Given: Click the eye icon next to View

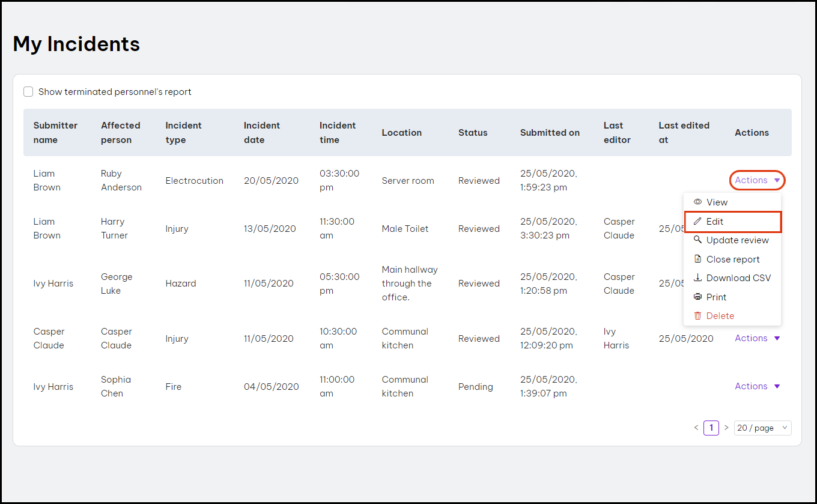Looking at the screenshot, I should click(x=697, y=202).
